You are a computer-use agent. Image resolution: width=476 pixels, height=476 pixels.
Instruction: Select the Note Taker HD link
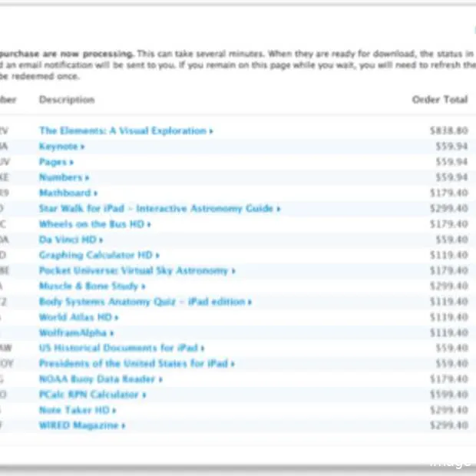pos(73,410)
